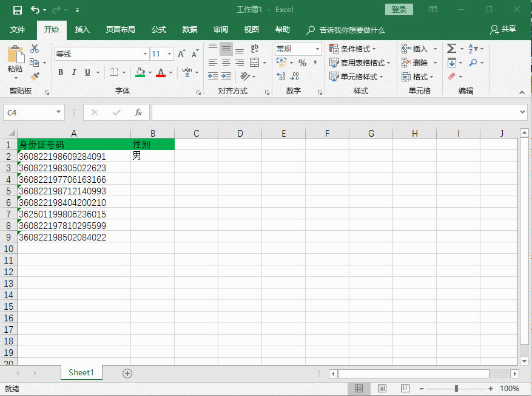Click the fill color paint bucket swatch
This screenshot has width=532, height=396.
(140, 72)
